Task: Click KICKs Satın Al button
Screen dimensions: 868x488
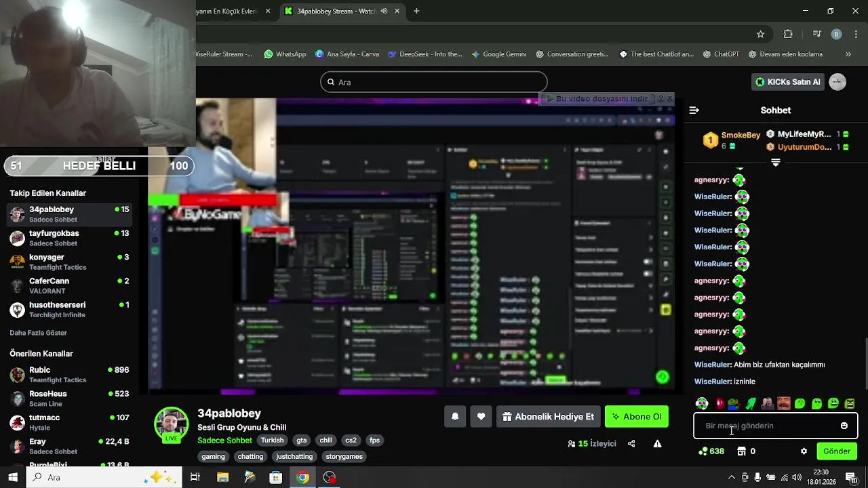Action: tap(789, 82)
